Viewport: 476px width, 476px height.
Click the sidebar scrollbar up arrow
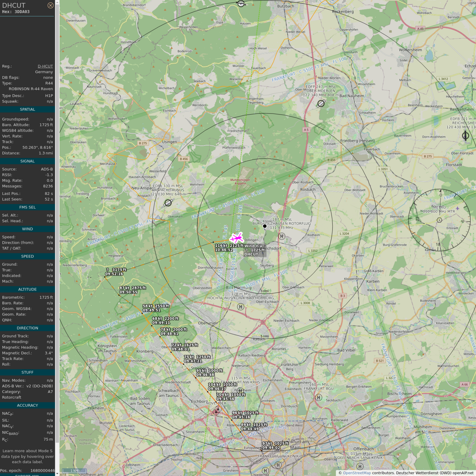click(57, 2)
